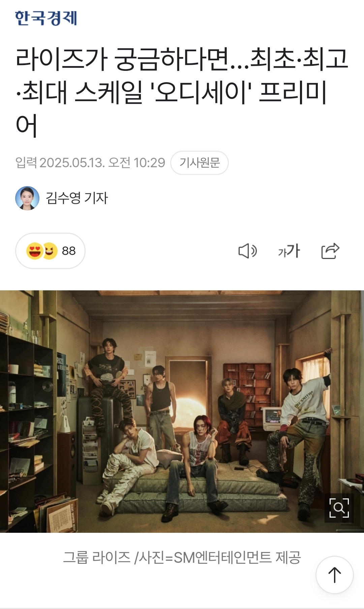Tap the scroll-to-top arrow button
The height and width of the screenshot is (609, 364).
point(334,575)
